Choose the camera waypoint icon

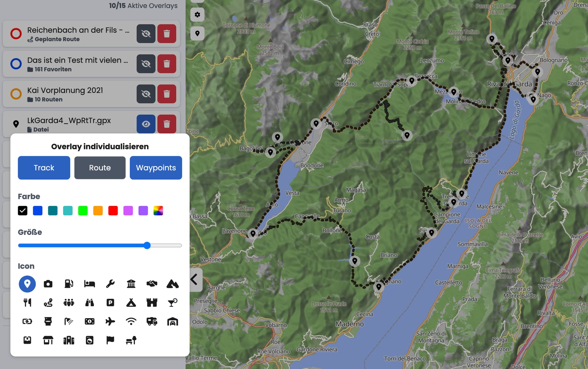[48, 284]
